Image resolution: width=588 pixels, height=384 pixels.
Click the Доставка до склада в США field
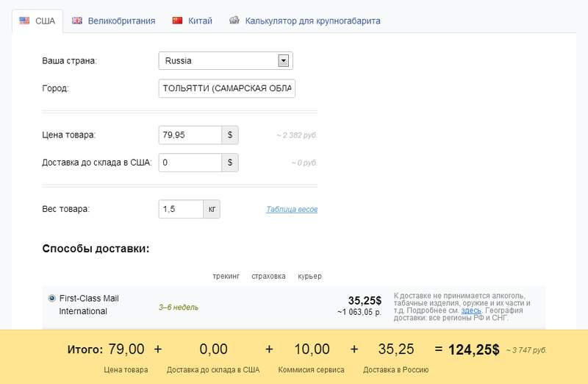click(x=190, y=163)
